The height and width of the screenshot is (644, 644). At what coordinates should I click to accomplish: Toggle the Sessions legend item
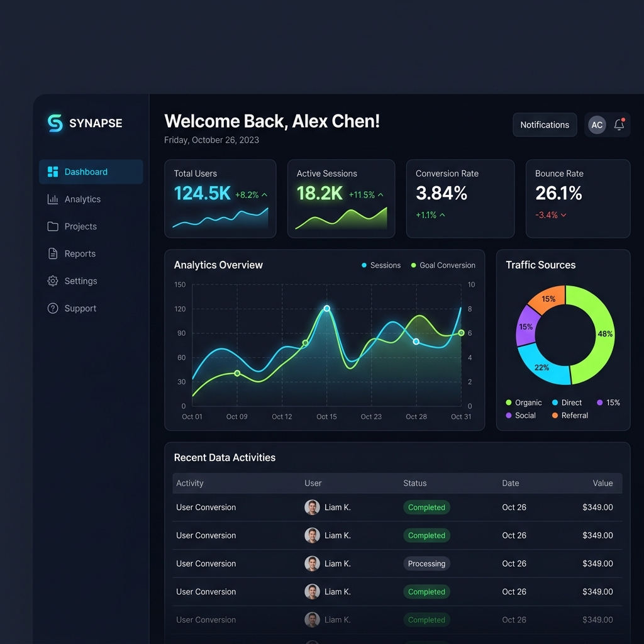(x=380, y=265)
